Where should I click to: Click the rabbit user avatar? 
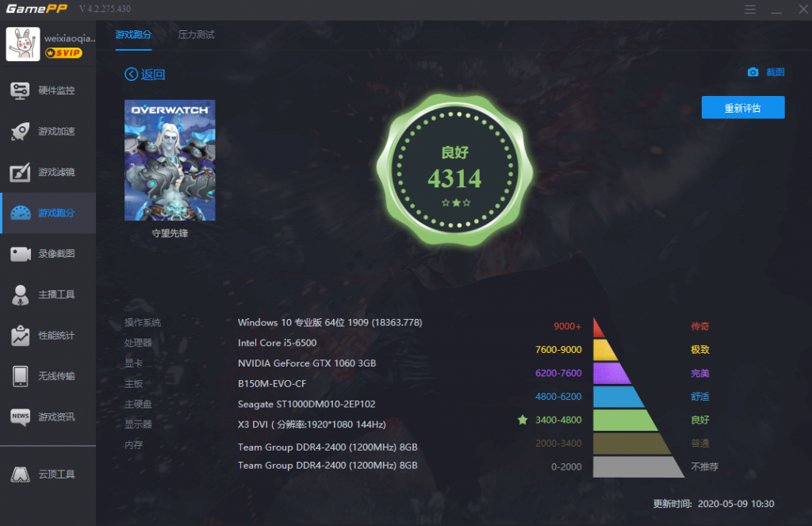click(23, 44)
